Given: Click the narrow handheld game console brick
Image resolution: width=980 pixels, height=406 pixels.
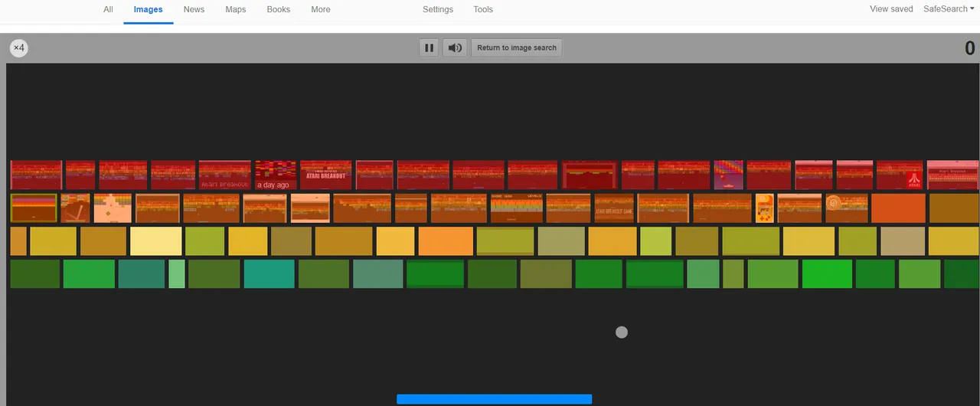Looking at the screenshot, I should [764, 208].
